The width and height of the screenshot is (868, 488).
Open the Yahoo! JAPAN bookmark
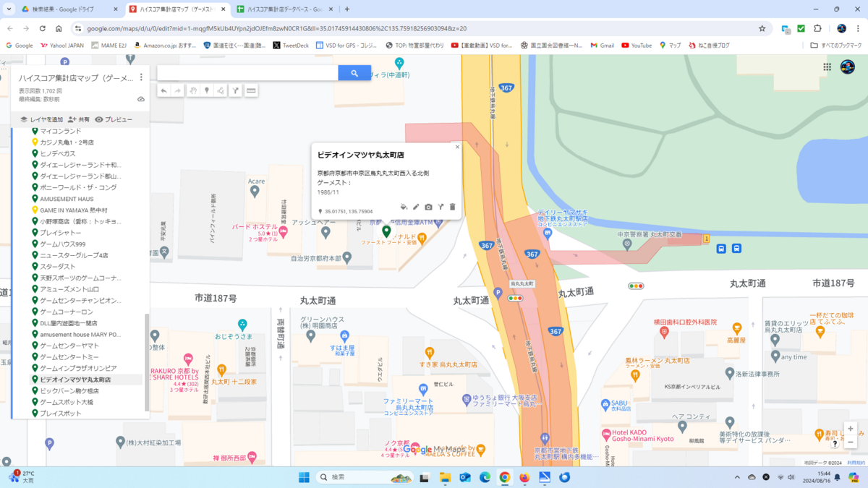(62, 45)
